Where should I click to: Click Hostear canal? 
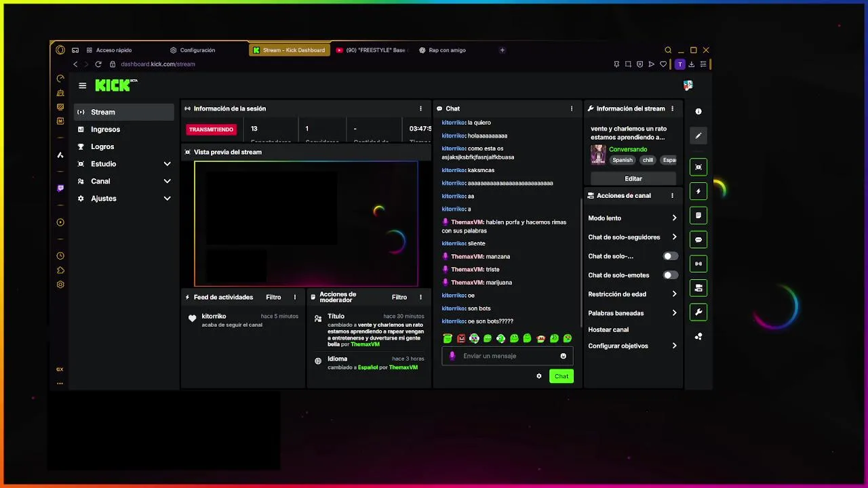click(x=608, y=329)
